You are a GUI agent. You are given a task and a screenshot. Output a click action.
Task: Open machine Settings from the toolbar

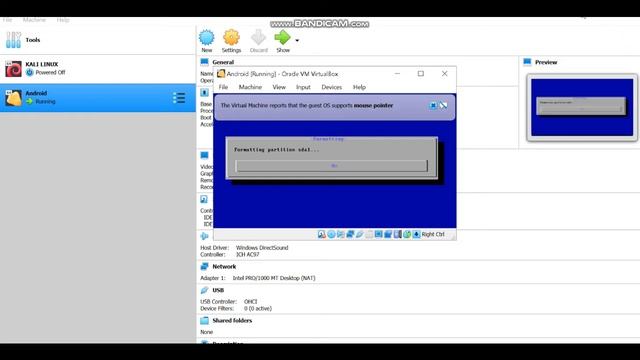(x=231, y=38)
